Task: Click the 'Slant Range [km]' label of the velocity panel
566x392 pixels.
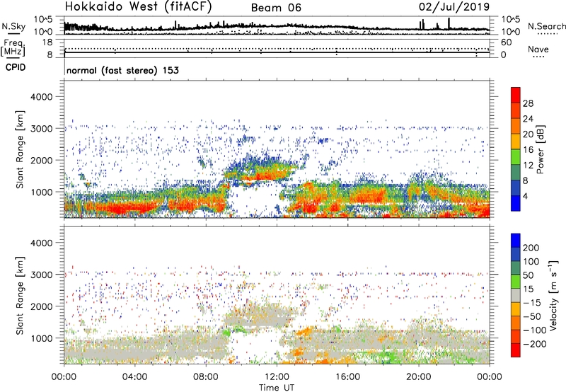Action: (x=20, y=295)
